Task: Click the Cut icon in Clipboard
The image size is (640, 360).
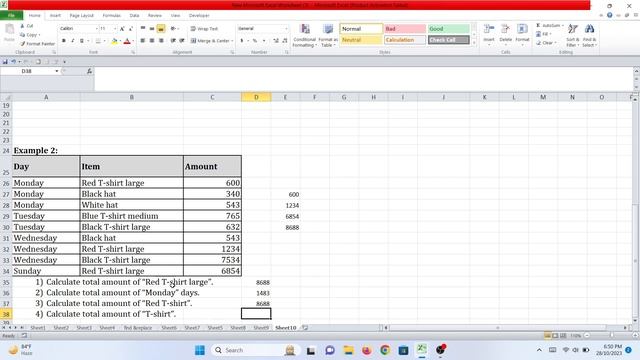Action: click(x=23, y=26)
